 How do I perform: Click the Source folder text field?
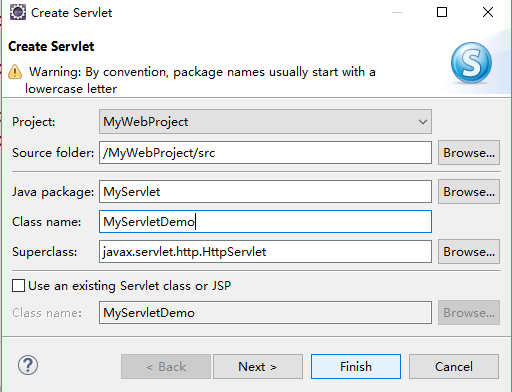(x=265, y=153)
